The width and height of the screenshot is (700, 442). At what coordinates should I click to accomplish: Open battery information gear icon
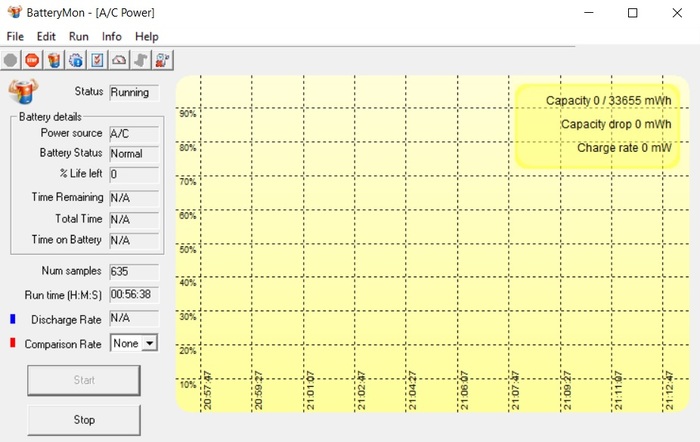click(76, 60)
